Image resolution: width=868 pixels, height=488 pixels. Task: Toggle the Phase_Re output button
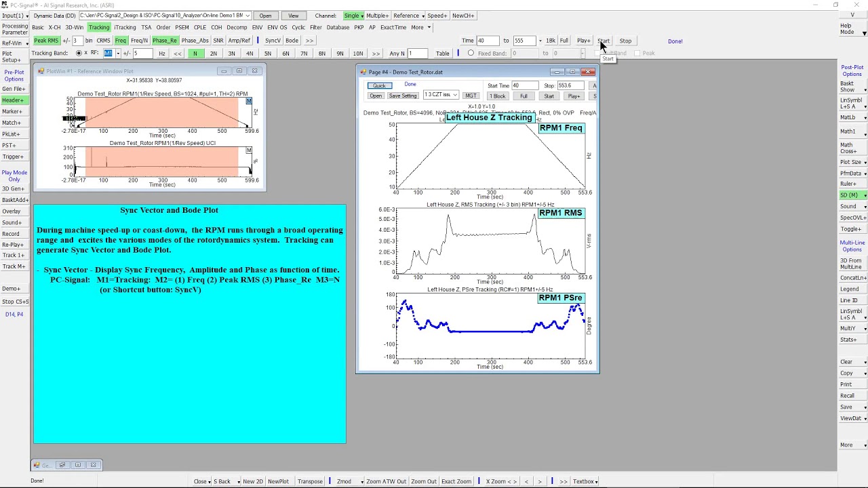click(164, 41)
